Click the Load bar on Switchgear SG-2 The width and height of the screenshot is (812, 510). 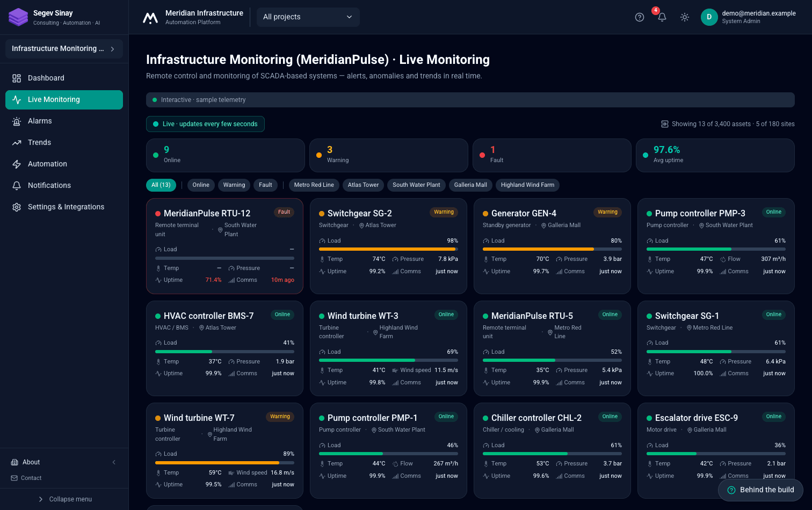point(388,249)
